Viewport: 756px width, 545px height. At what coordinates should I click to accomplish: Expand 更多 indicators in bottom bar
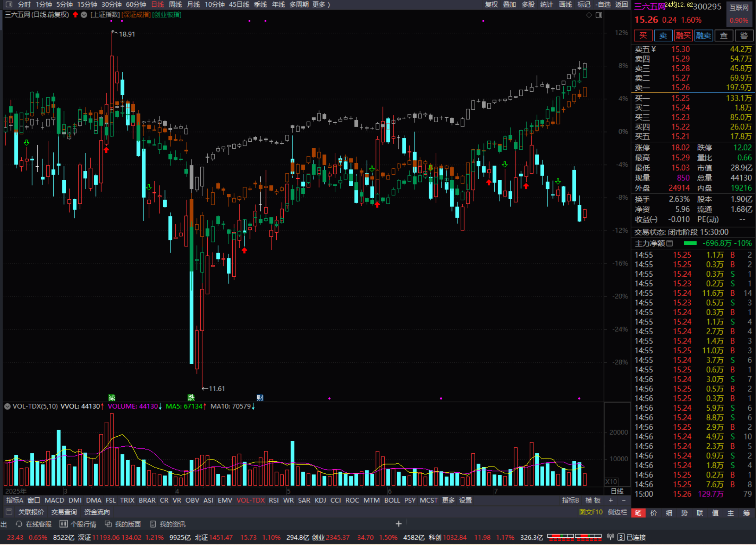448,500
